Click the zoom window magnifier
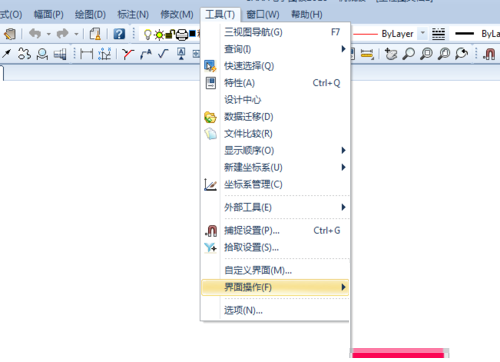Viewport: 500px width, 362px height. [426, 54]
